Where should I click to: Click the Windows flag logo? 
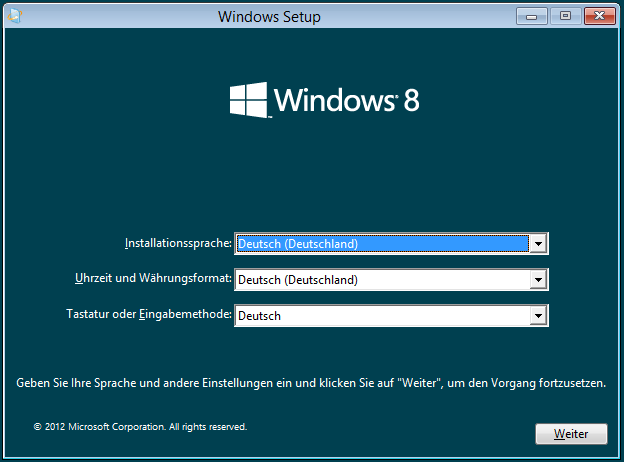tap(247, 100)
